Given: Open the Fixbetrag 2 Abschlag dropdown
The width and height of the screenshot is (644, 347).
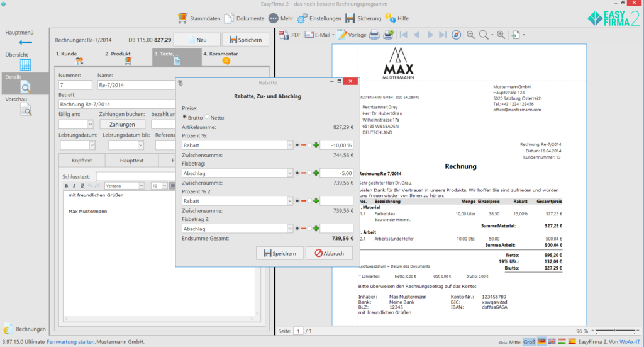Looking at the screenshot, I should tap(289, 229).
